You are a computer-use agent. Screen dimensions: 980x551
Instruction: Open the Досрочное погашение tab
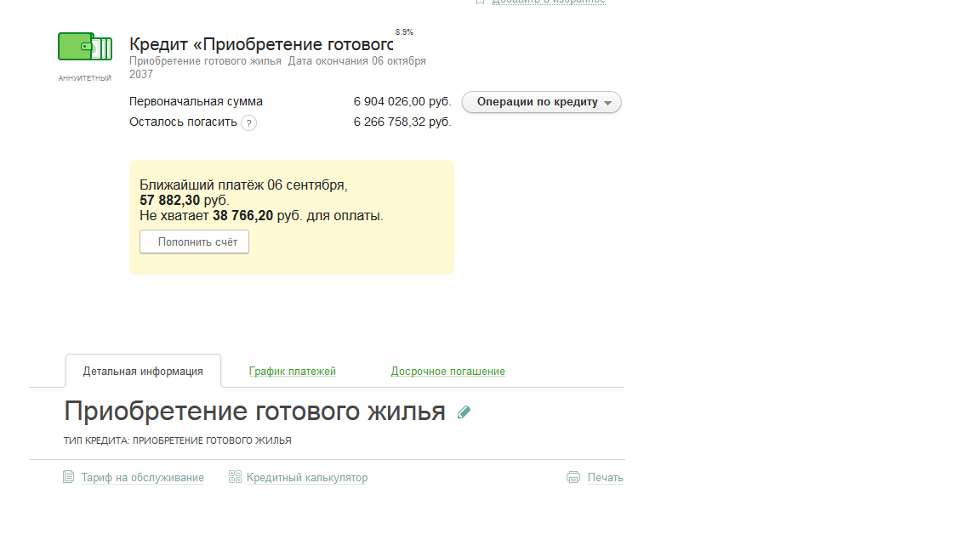[x=447, y=372]
